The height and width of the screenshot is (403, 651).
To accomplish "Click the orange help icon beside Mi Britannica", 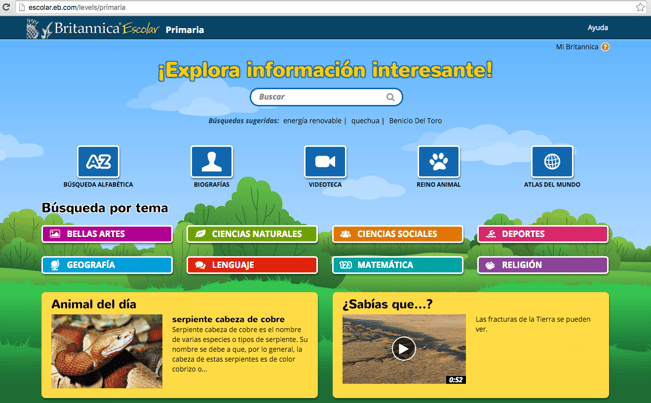I will 605,47.
